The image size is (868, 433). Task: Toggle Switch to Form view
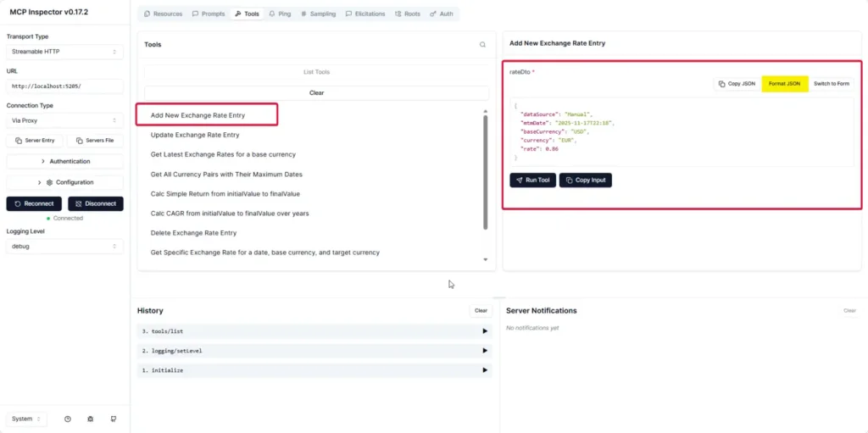click(831, 84)
